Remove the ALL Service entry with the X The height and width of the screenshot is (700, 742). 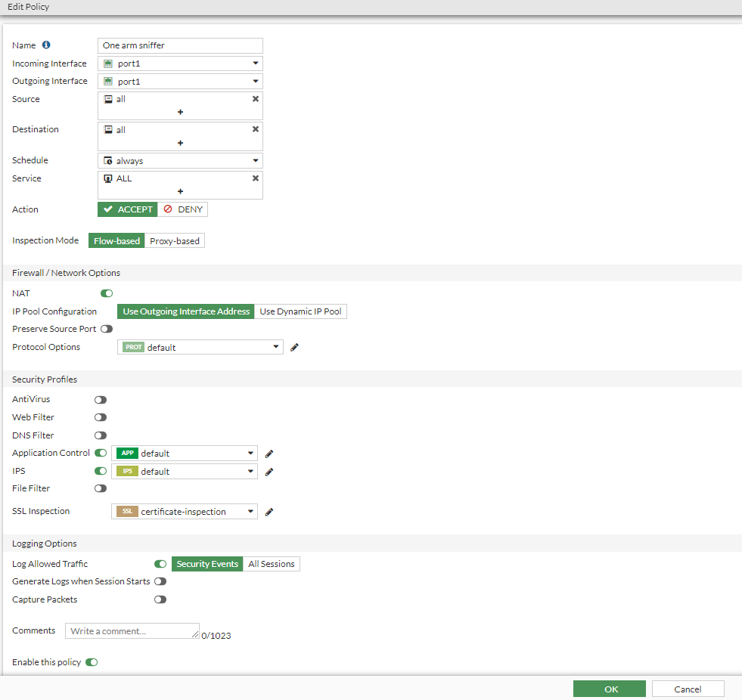[x=256, y=178]
